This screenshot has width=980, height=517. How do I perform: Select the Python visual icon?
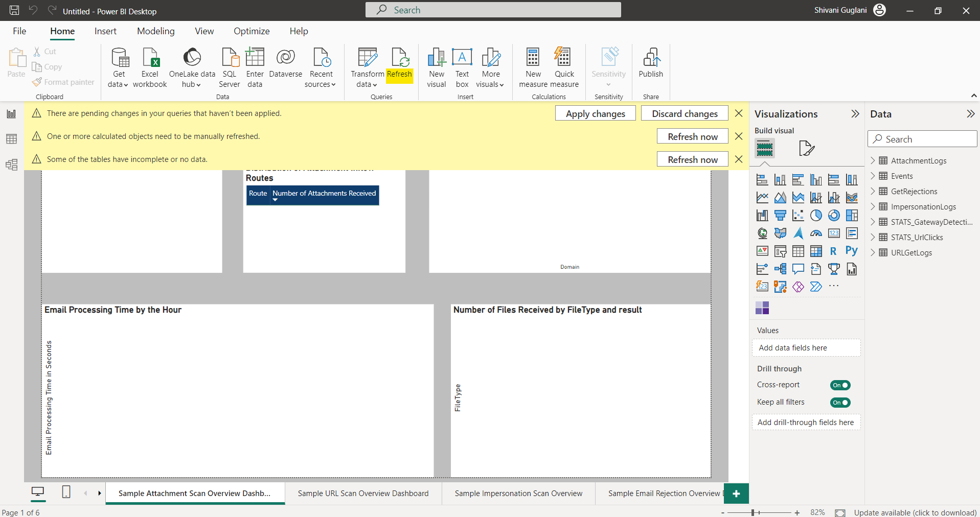click(x=851, y=251)
